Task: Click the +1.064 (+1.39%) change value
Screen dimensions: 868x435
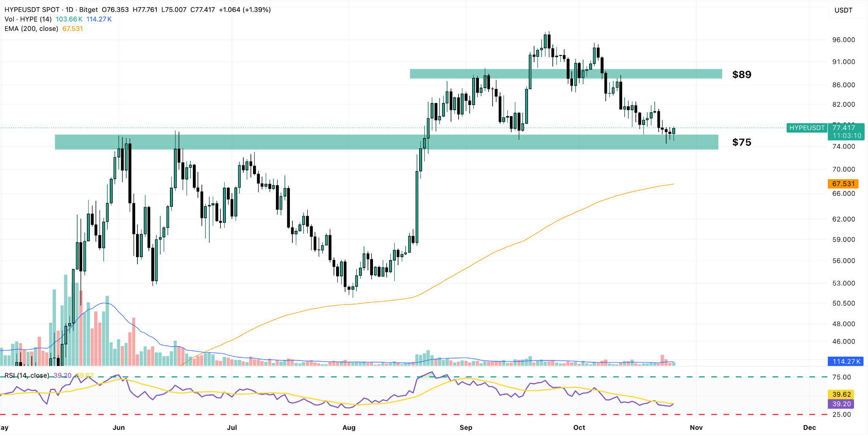Action: click(245, 10)
